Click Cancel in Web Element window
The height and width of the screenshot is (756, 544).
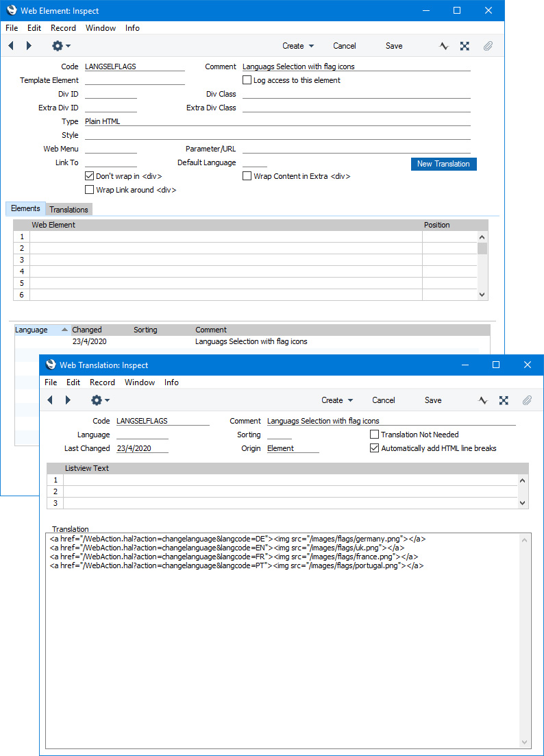345,46
